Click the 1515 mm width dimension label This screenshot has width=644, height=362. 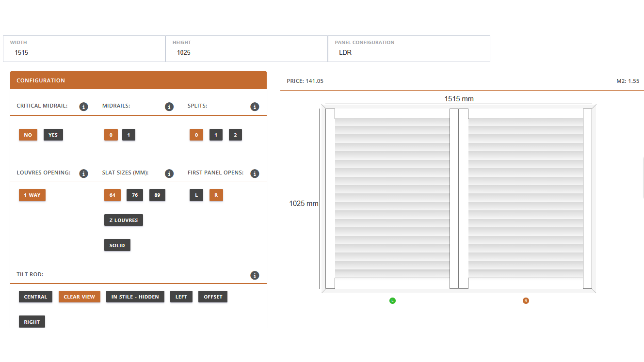[459, 99]
